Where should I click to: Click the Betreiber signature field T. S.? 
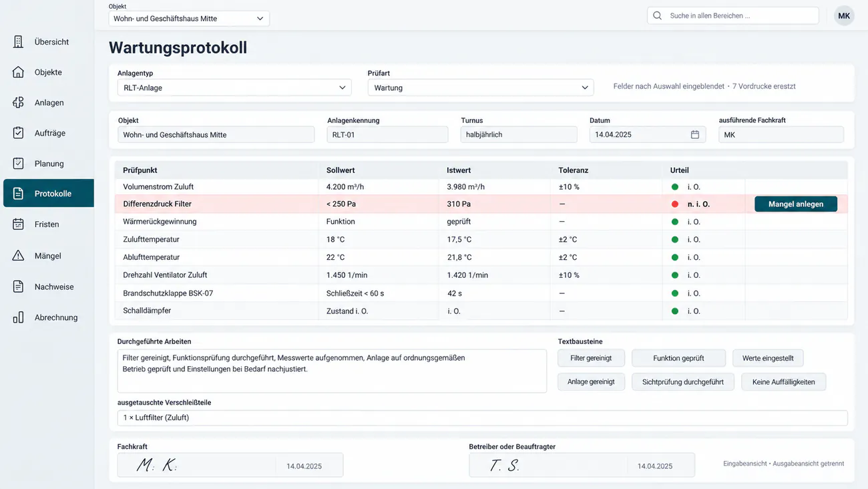(x=582, y=465)
